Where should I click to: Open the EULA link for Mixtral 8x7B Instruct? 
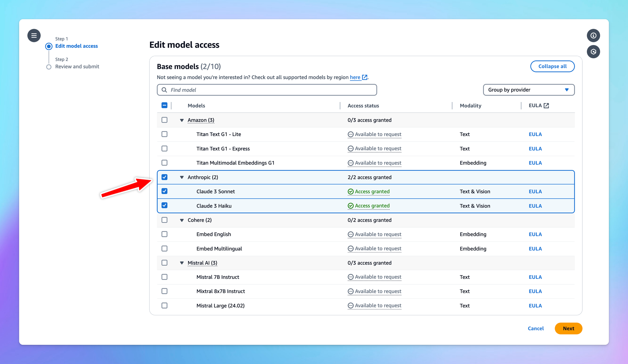click(x=535, y=291)
